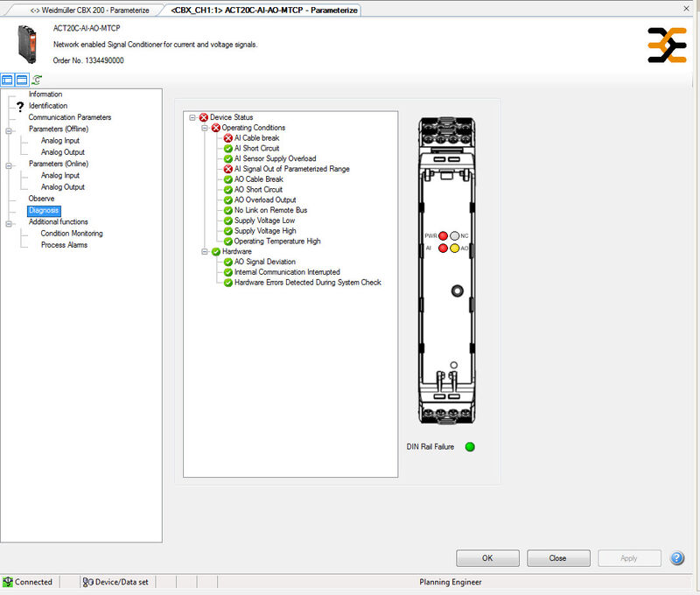The width and height of the screenshot is (700, 595).
Task: Click the first blue layout toolbar icon
Action: [7, 80]
